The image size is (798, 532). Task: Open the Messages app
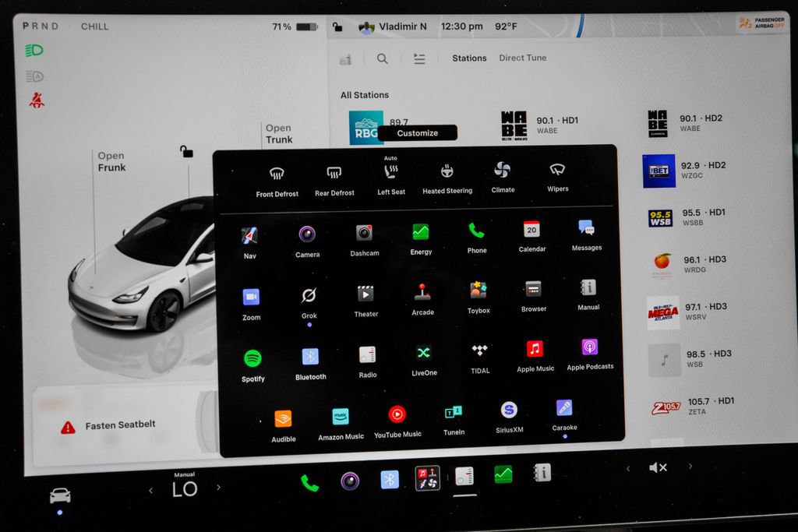(586, 234)
